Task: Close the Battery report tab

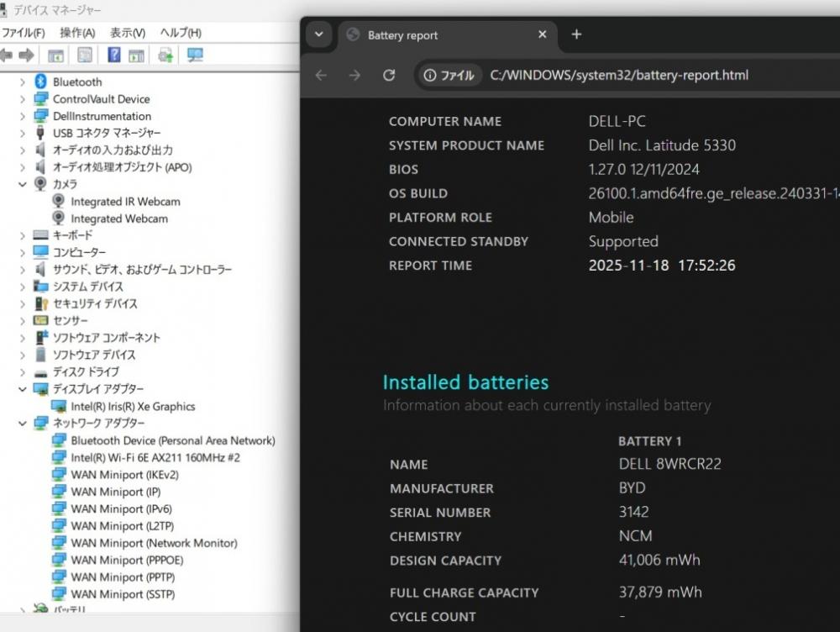Action: coord(542,35)
